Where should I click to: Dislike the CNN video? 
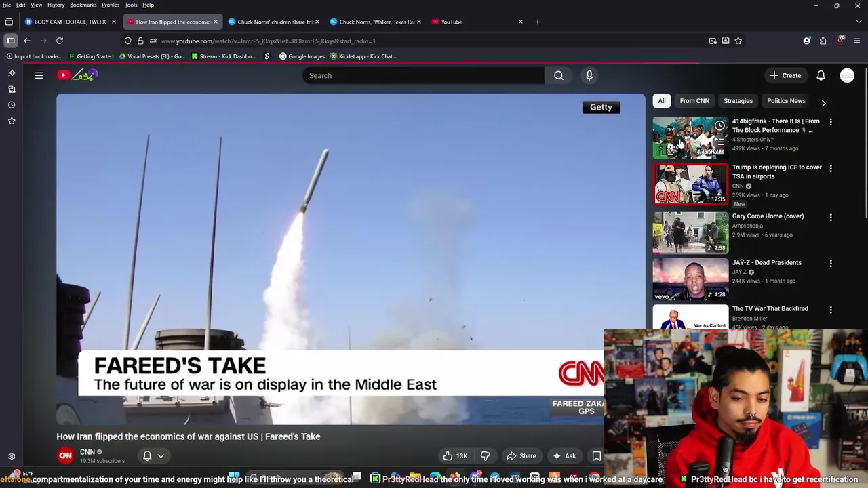[x=485, y=456]
